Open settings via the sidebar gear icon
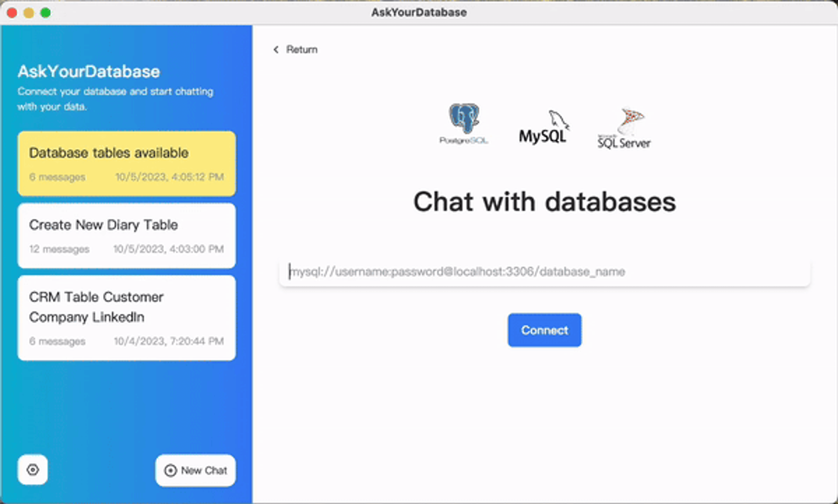 coord(33,470)
